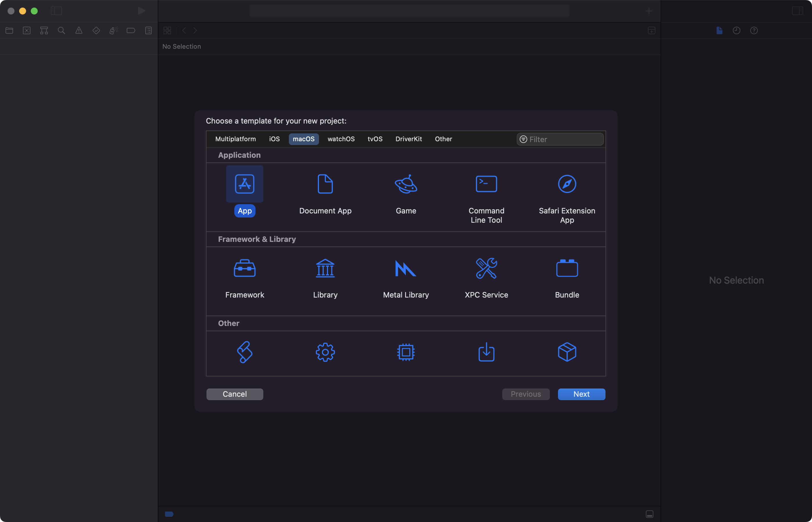Open the Source Control navigator
812x522 pixels.
(27, 30)
